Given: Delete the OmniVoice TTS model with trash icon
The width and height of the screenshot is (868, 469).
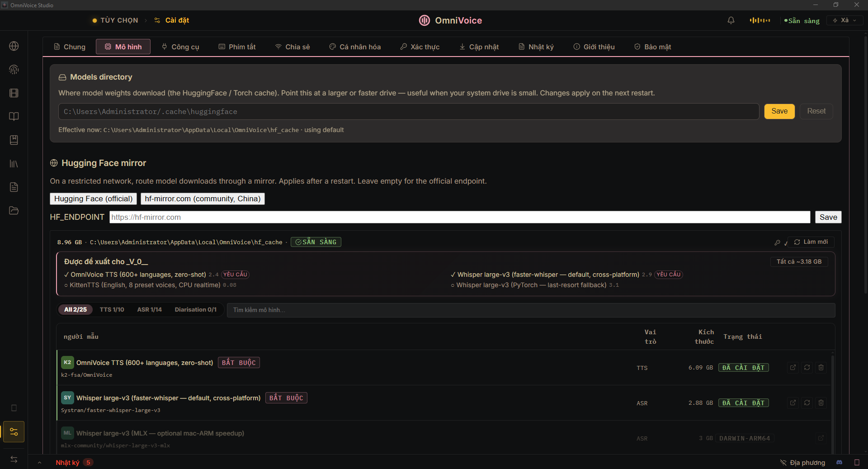Looking at the screenshot, I should (x=821, y=368).
